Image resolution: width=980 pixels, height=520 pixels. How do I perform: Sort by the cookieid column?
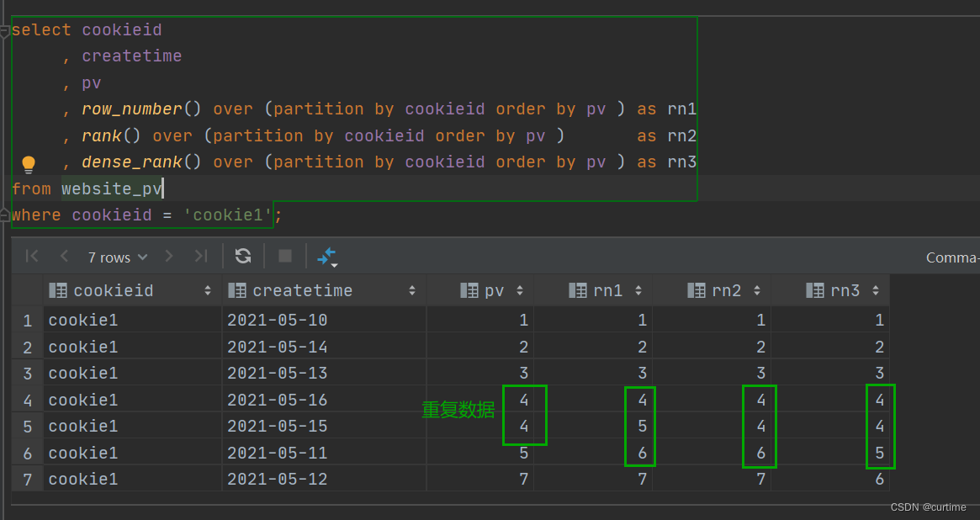pos(208,290)
